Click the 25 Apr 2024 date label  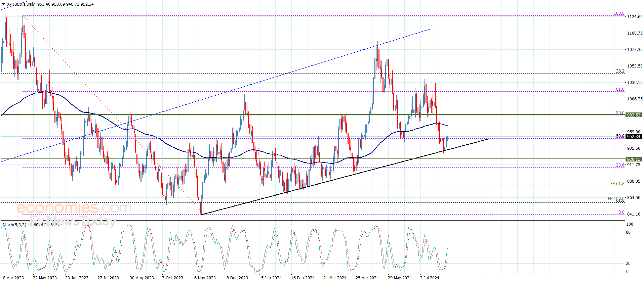click(x=367, y=278)
